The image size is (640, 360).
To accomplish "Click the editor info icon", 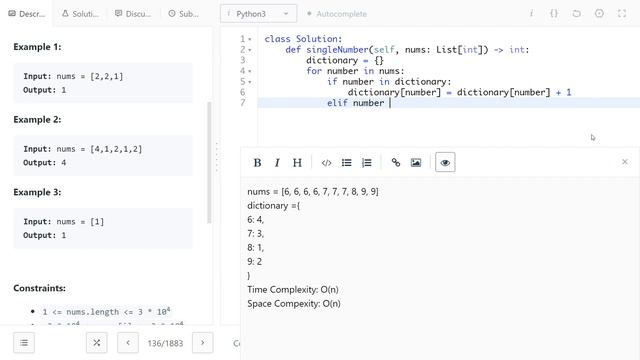I will pyautogui.click(x=531, y=13).
